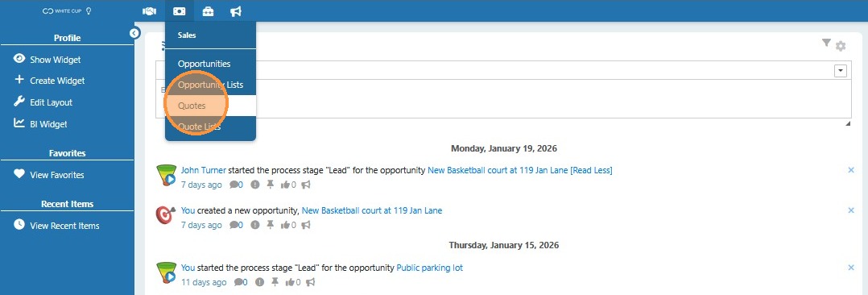Expand the post box dropdown arrow
This screenshot has width=868, height=295.
pos(841,70)
